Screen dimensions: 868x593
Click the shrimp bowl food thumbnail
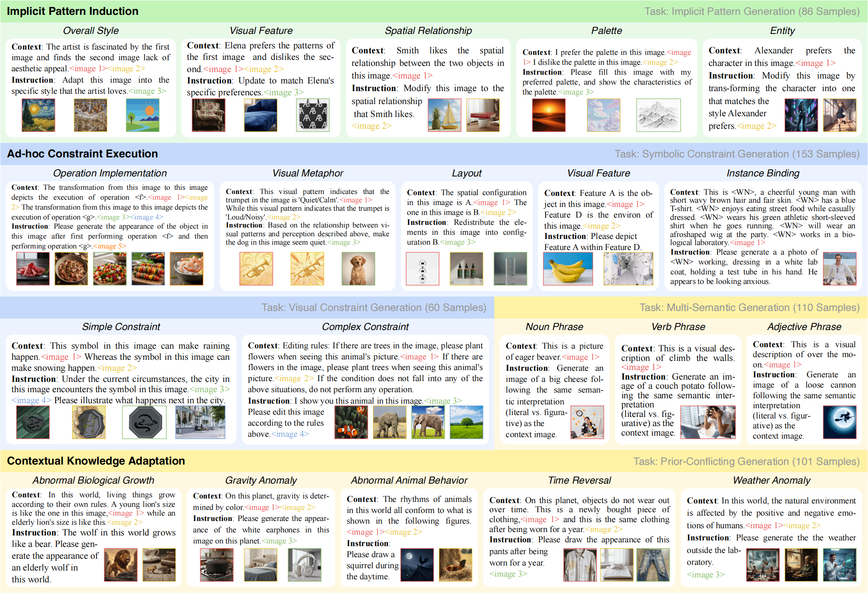point(186,269)
